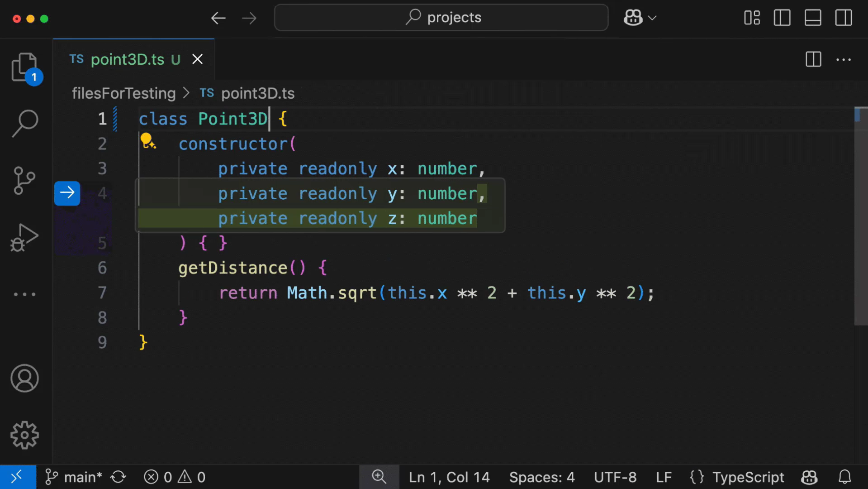Toggle the primary side bar
Screen dimensions: 868x489
(782, 18)
